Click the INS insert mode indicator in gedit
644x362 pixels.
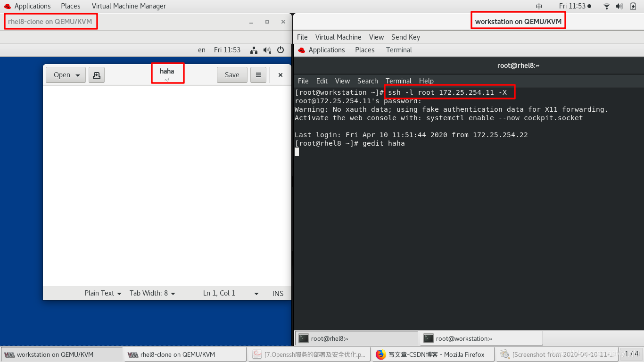coord(278,293)
